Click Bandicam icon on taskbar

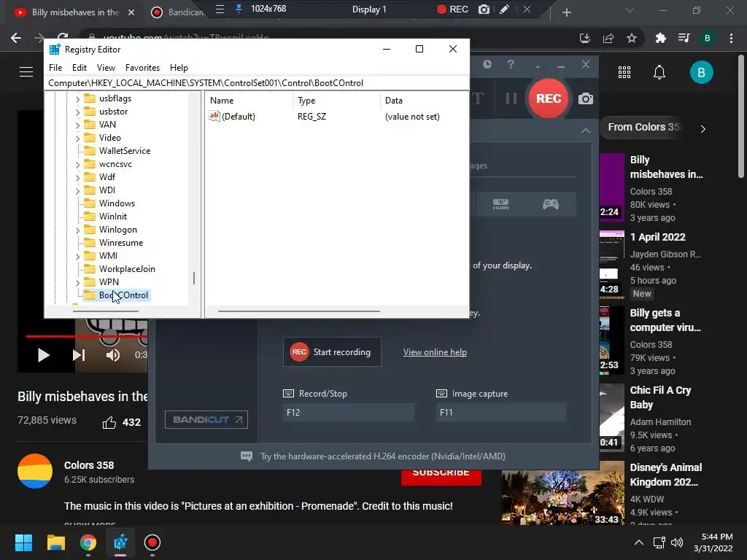152,542
